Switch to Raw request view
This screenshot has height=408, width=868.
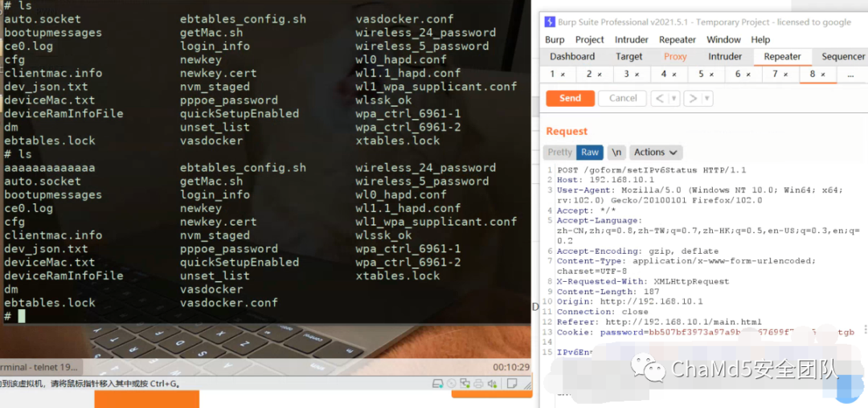pos(590,152)
